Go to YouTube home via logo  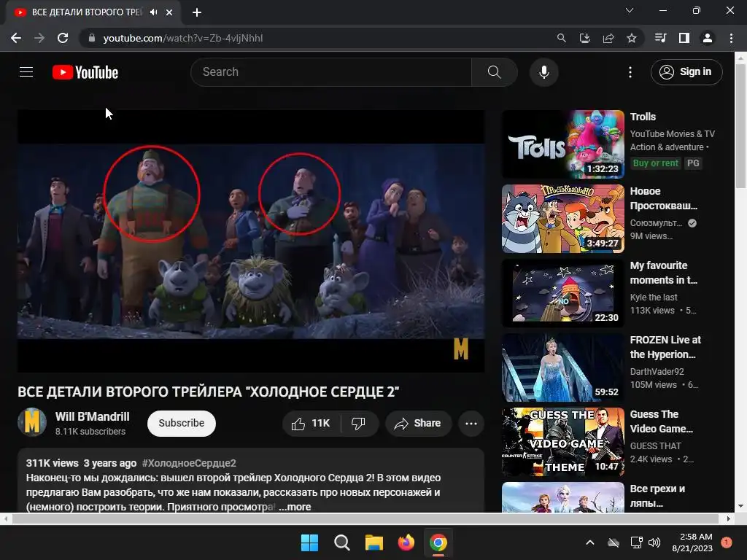coord(85,72)
